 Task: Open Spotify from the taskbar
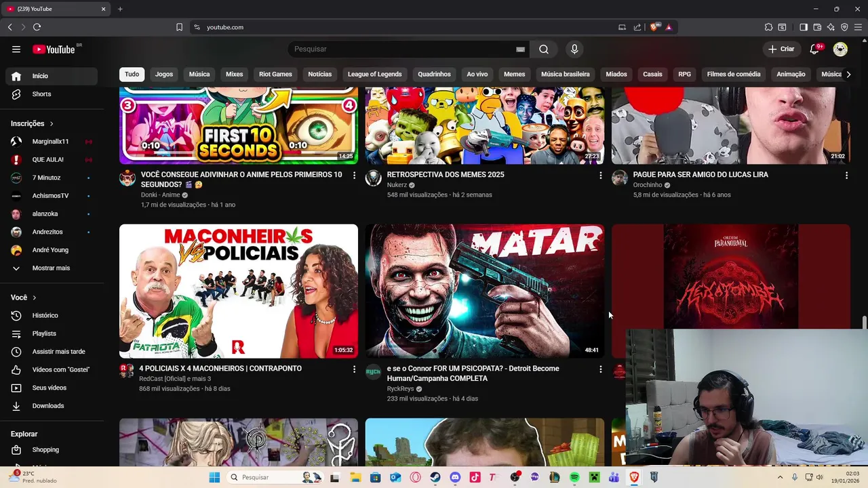tap(574, 477)
